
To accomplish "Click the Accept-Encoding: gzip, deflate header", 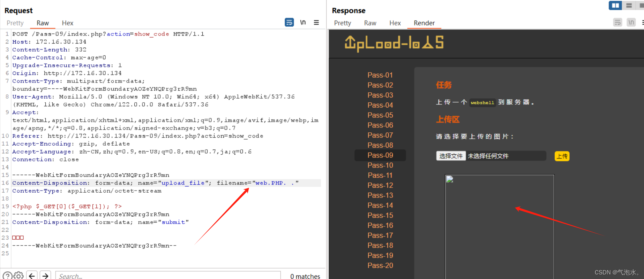I will tap(71, 144).
